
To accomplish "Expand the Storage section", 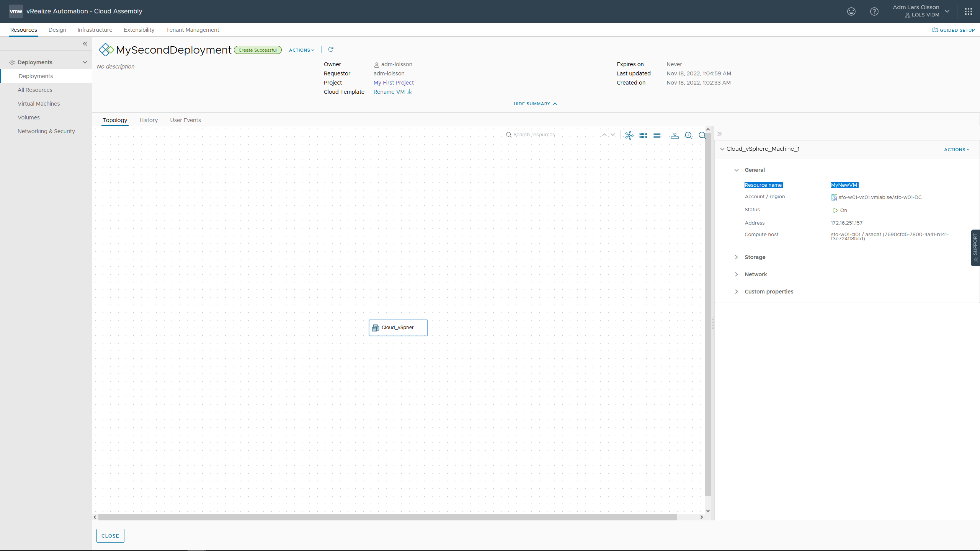I will coord(737,257).
